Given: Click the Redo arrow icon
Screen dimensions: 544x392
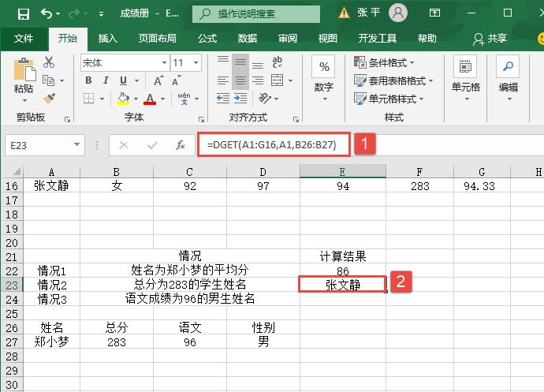Looking at the screenshot, I should pos(74,14).
